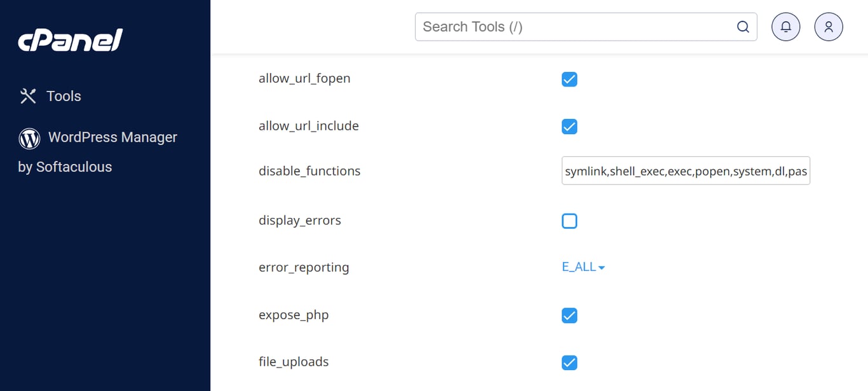Uncheck the file_uploads checkbox
Viewport: 868px width, 391px height.
569,362
